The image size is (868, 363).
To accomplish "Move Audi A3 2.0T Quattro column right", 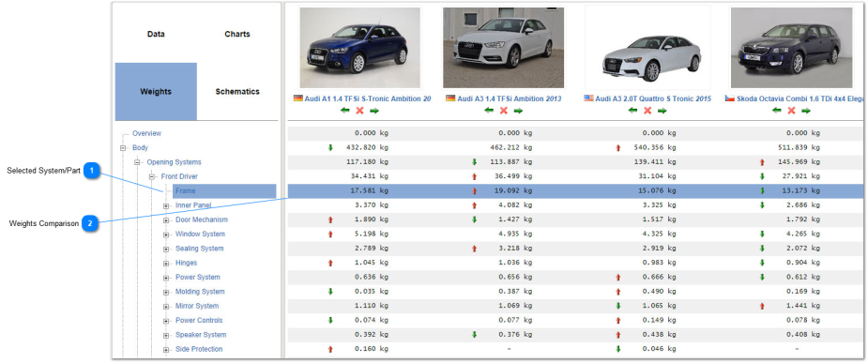I will 662,111.
